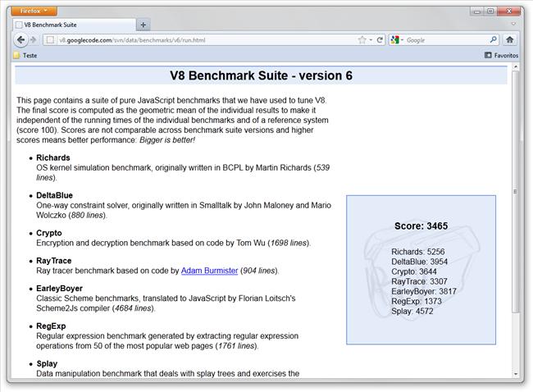This screenshot has width=533, height=392.
Task: Follow the Adam Burmister link
Action: click(x=209, y=271)
